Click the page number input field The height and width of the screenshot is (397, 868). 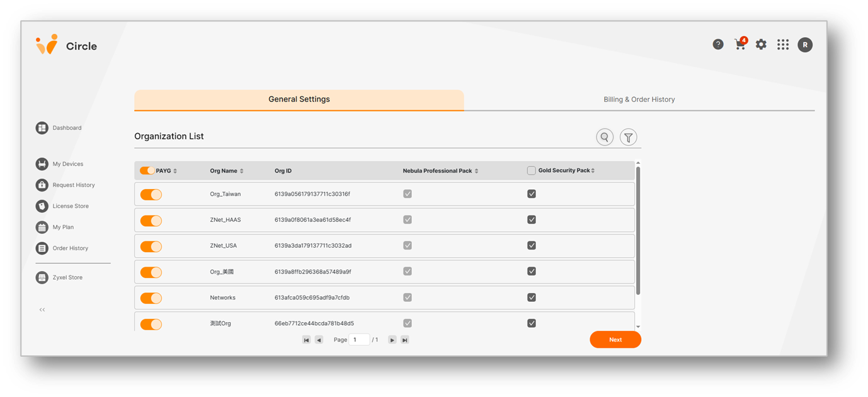(359, 340)
